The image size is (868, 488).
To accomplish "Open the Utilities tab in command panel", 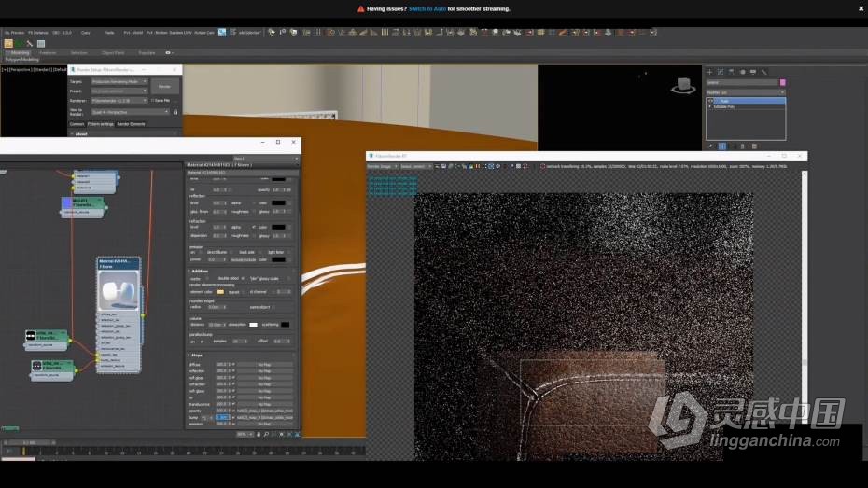I will 763,72.
